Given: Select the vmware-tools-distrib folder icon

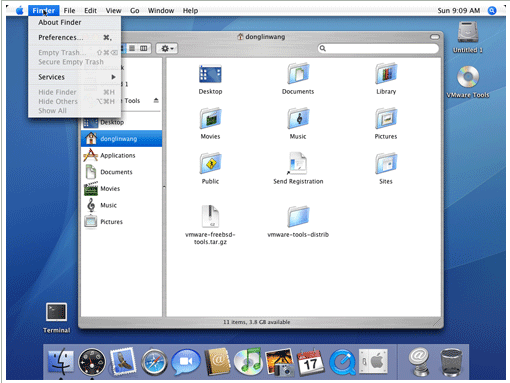Looking at the screenshot, I should [x=298, y=217].
